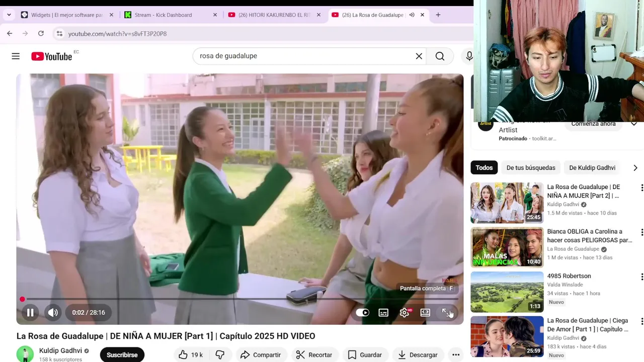
Task: Toggle autoplay switch in player
Action: [x=363, y=313]
